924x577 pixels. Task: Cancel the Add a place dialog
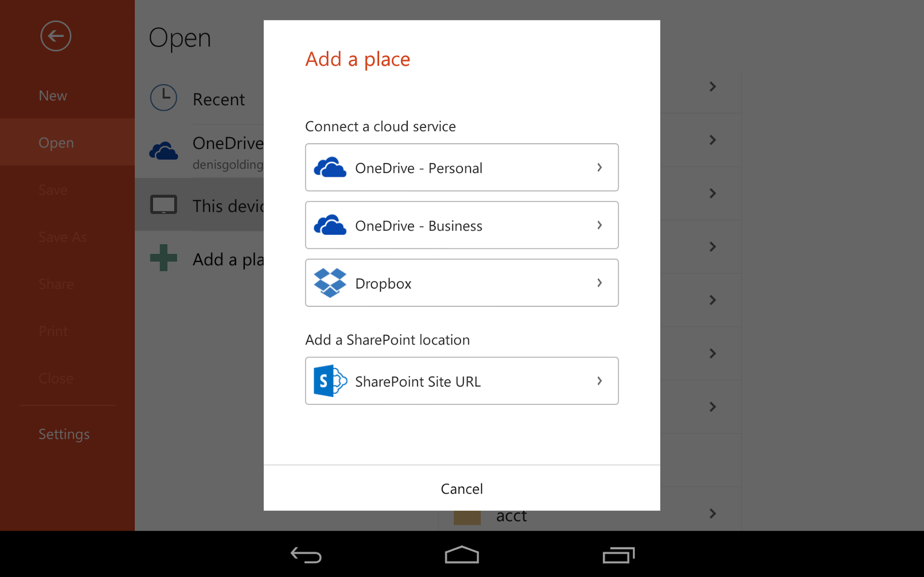(x=461, y=489)
